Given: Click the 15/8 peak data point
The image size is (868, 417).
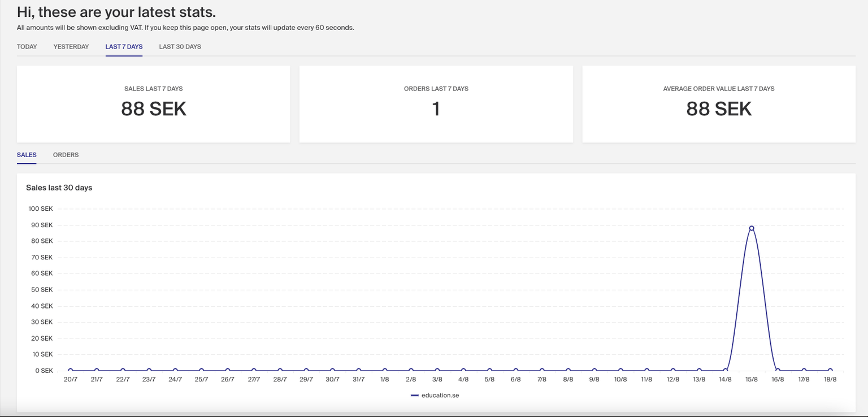Looking at the screenshot, I should pos(752,228).
